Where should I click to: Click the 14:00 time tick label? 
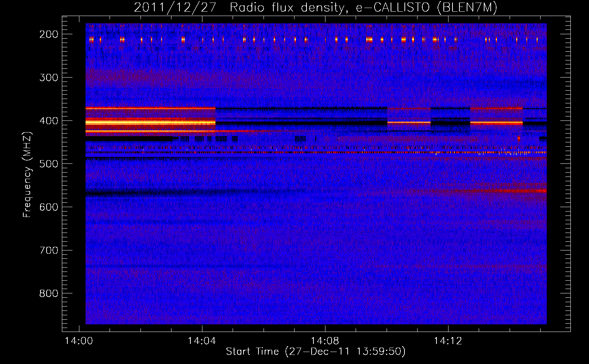tap(79, 341)
